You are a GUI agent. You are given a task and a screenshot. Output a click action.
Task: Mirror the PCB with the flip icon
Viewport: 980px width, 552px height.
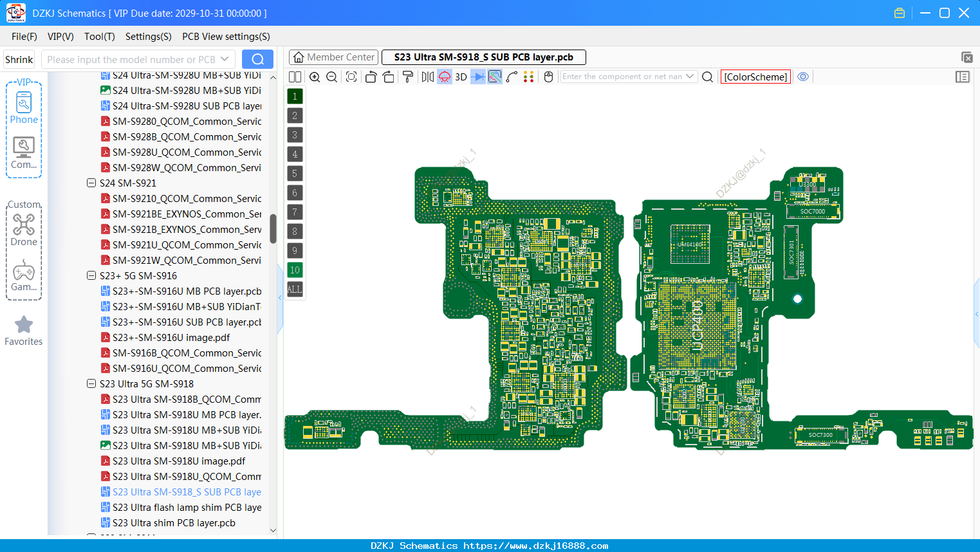click(428, 77)
